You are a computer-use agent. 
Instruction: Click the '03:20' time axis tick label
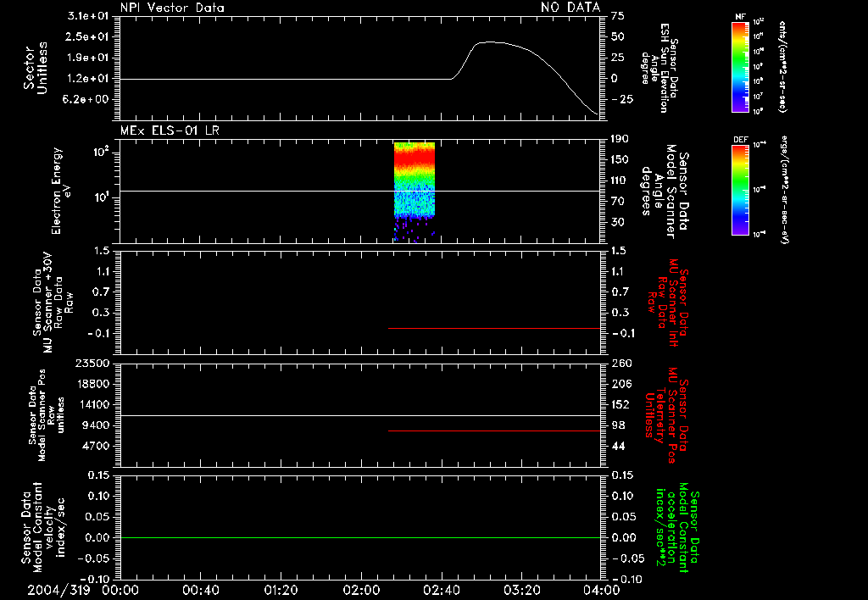[521, 590]
